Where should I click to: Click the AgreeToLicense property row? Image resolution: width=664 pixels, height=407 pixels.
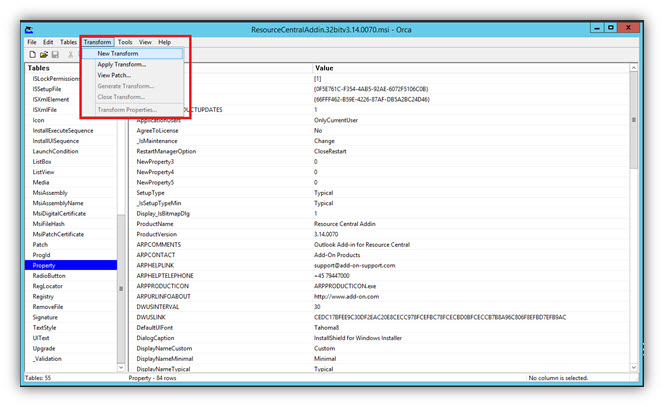(380, 130)
